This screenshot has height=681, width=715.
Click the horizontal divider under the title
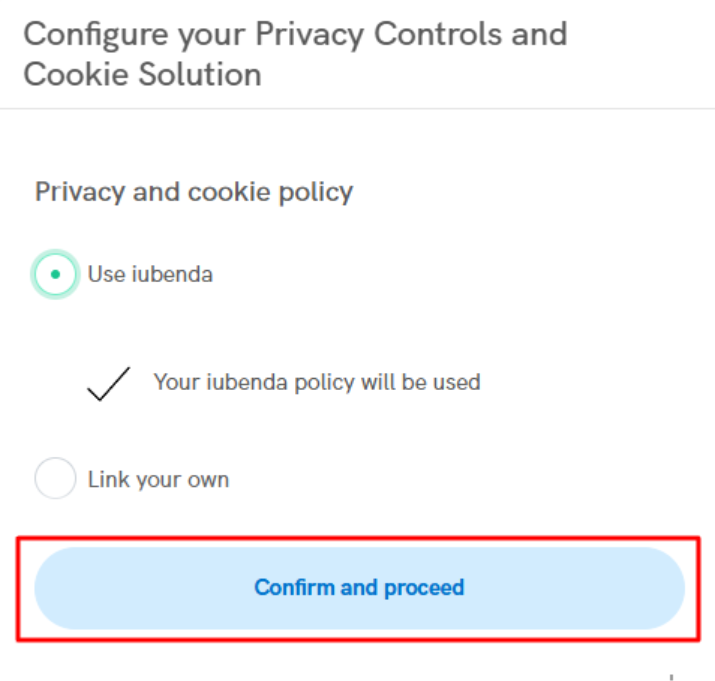click(358, 109)
